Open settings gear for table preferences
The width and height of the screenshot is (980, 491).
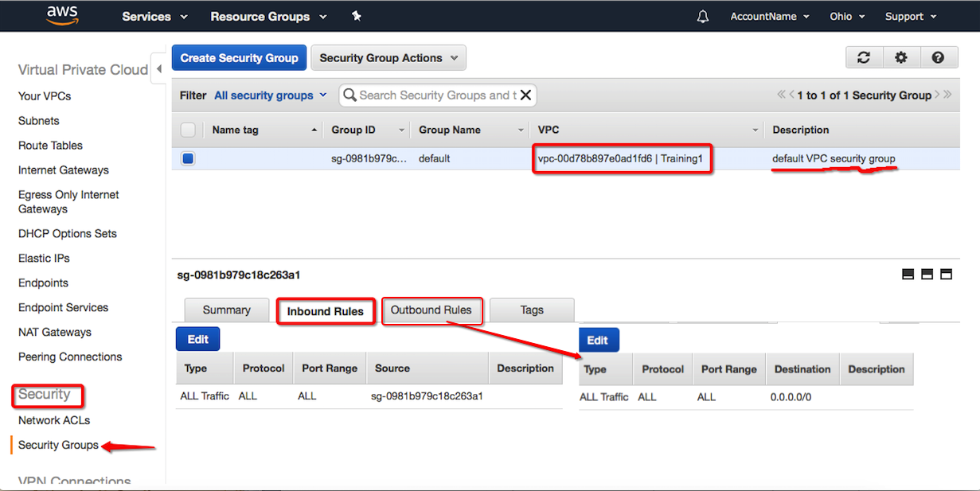pyautogui.click(x=900, y=57)
